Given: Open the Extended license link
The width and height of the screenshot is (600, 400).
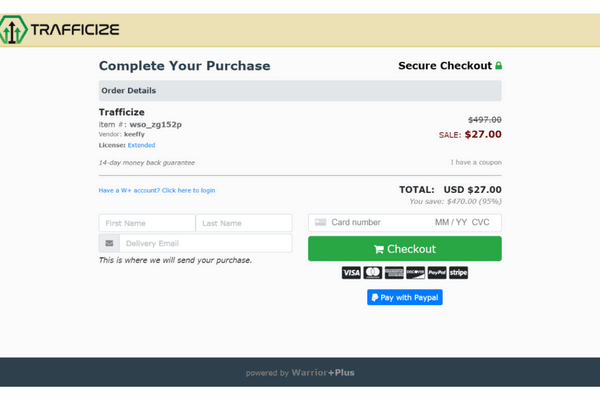Looking at the screenshot, I should pyautogui.click(x=142, y=145).
